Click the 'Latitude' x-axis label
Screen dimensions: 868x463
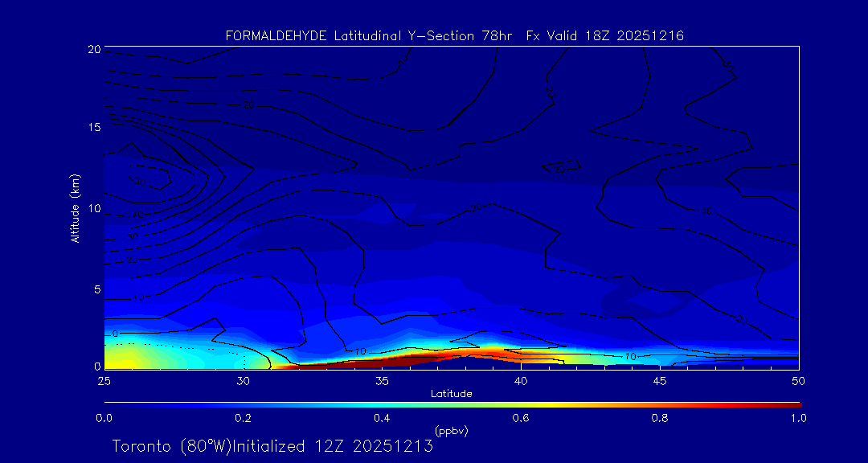click(451, 393)
